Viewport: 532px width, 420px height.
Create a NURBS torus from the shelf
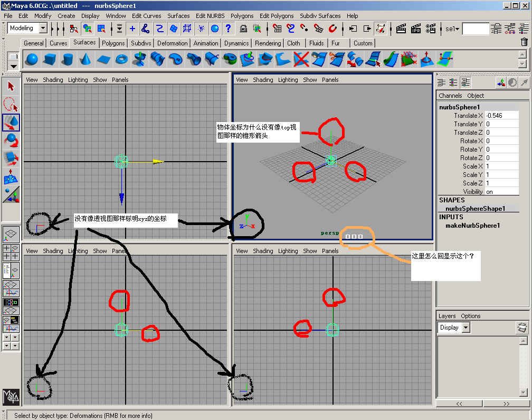point(121,59)
